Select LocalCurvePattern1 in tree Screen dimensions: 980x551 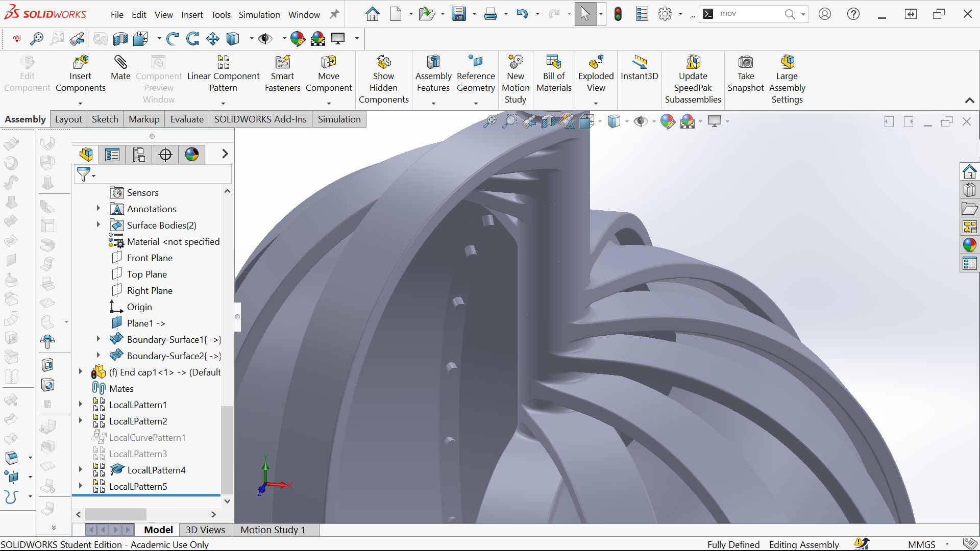pos(147,437)
